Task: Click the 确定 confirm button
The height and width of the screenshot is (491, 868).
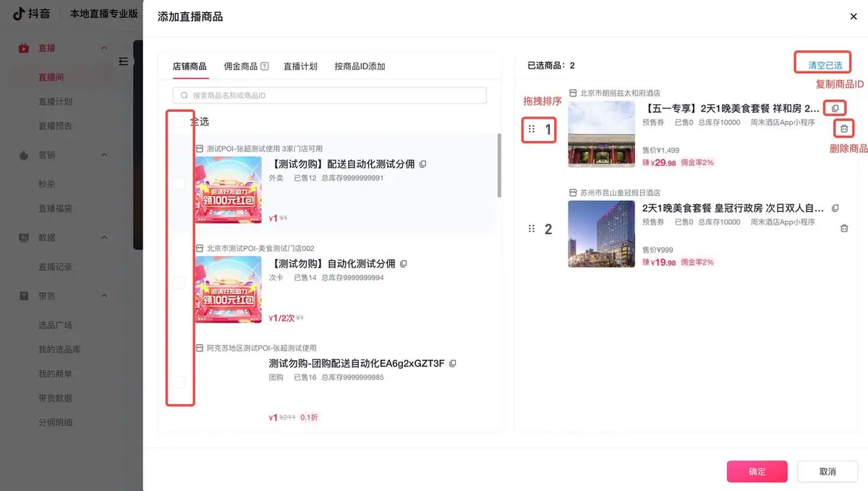Action: click(x=757, y=471)
